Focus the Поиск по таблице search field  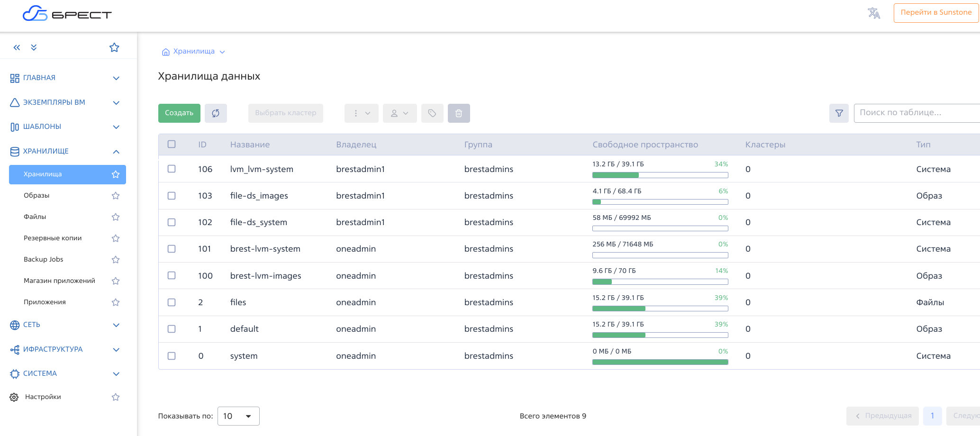coord(915,113)
